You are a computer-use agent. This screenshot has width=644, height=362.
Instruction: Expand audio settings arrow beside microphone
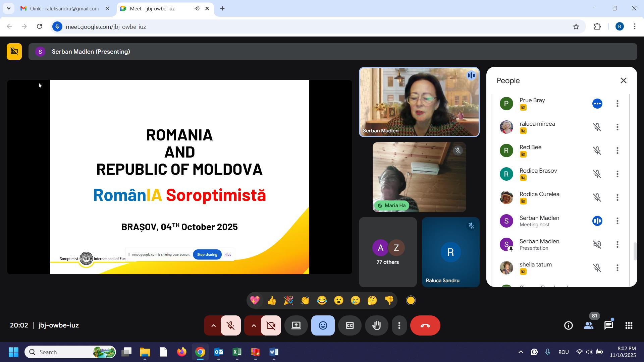pyautogui.click(x=213, y=325)
